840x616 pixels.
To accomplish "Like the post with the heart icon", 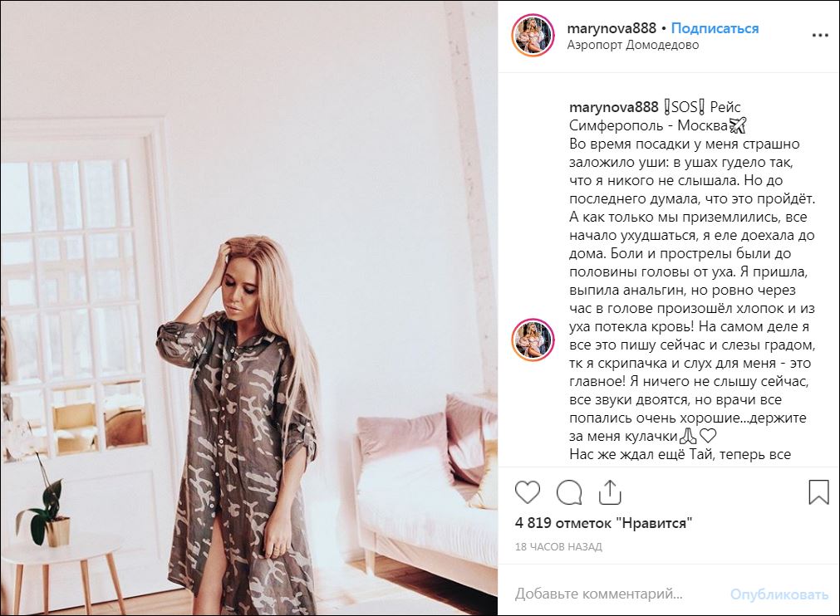I will coord(527,492).
